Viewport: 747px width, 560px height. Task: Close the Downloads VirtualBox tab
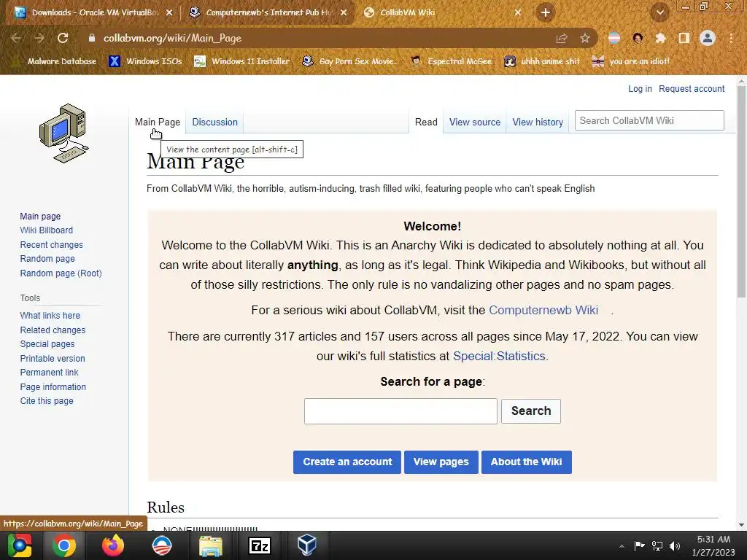click(169, 12)
